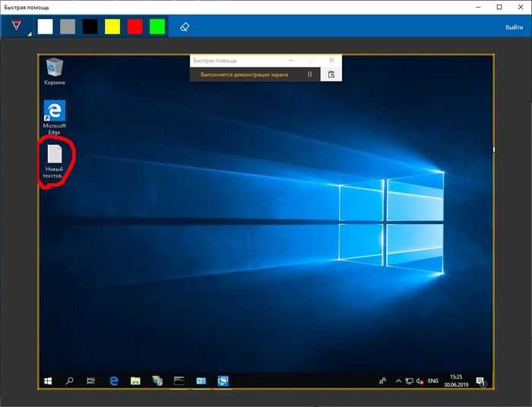Maximize the Быстрая помощь main window
532x407 pixels.
click(499, 7)
